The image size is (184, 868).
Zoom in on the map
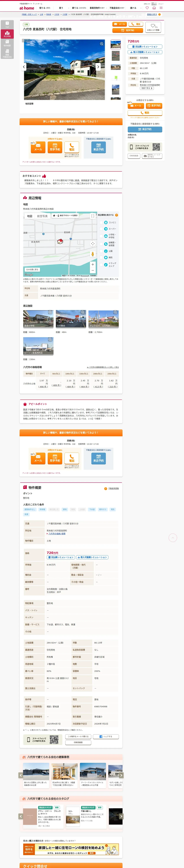[x=93, y=264]
